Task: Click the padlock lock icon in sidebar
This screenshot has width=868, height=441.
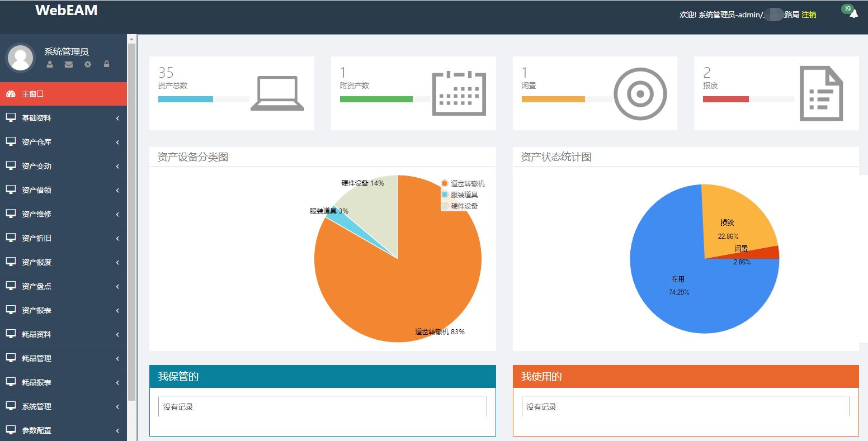Action: [x=106, y=64]
